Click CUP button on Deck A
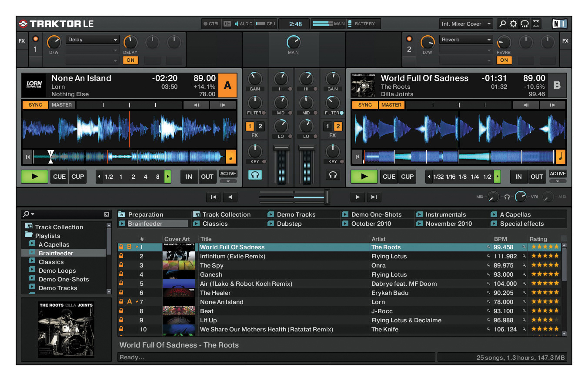The height and width of the screenshot is (381, 588). [x=77, y=177]
